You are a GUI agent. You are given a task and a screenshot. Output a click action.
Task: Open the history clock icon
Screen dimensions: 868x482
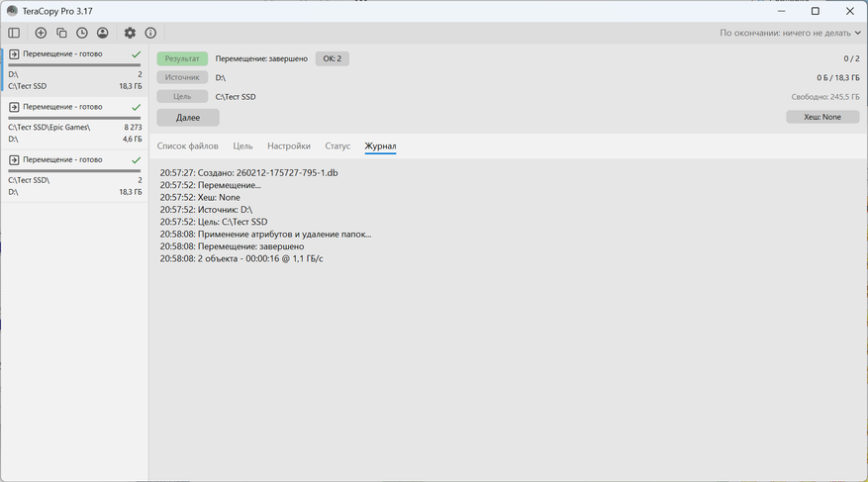pos(82,33)
